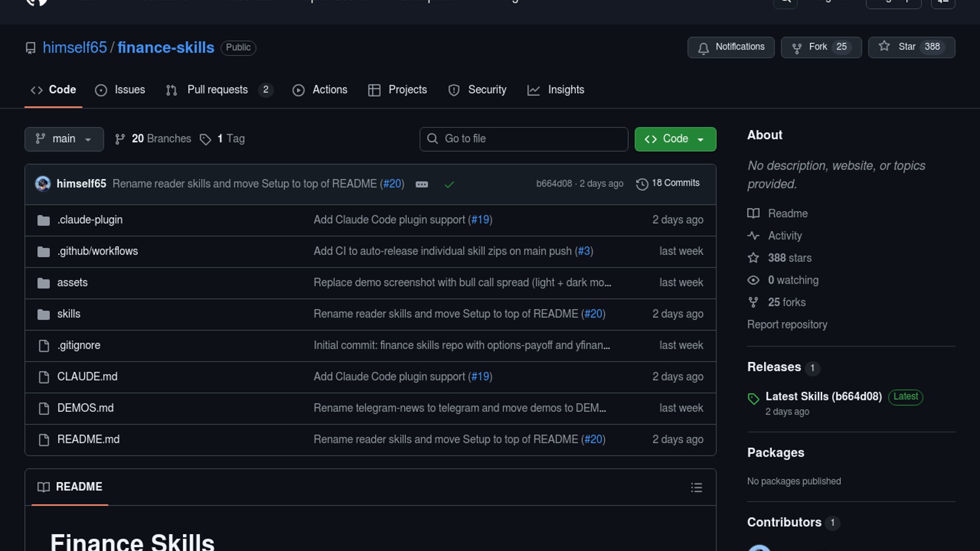Open README outline list icon

[696, 488]
